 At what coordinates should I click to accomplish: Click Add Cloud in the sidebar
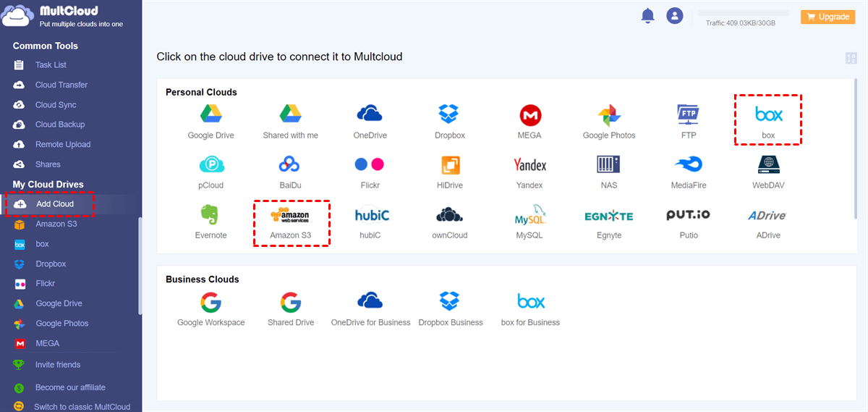(54, 204)
